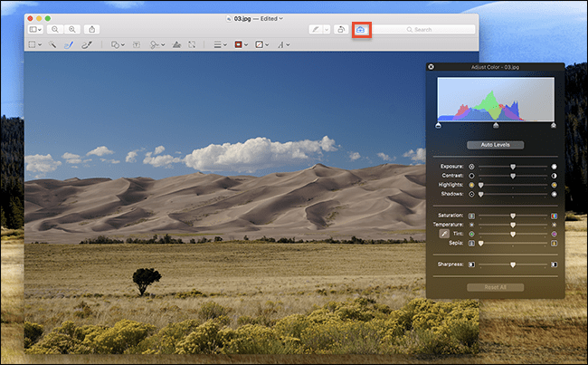Image resolution: width=588 pixels, height=365 pixels.
Task: Click the Markup Toolbar toolbox icon
Action: (x=362, y=30)
